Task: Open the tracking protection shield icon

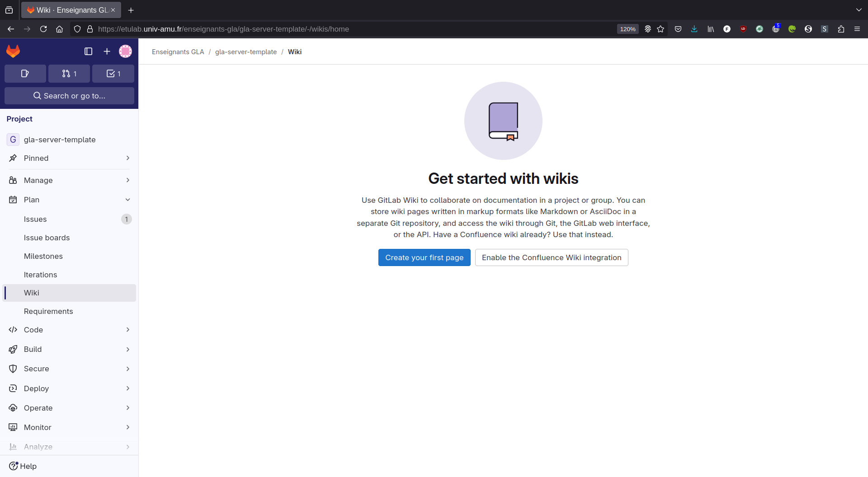Action: [77, 29]
